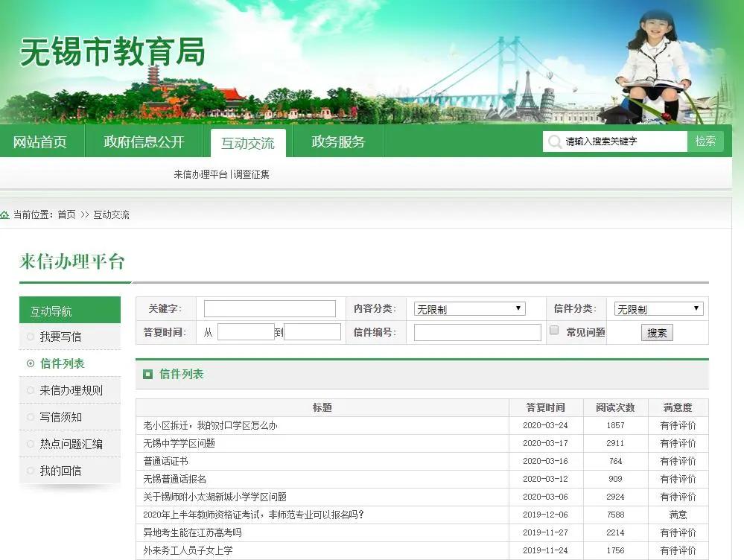Open the 政府信息公开 menu

click(x=144, y=141)
